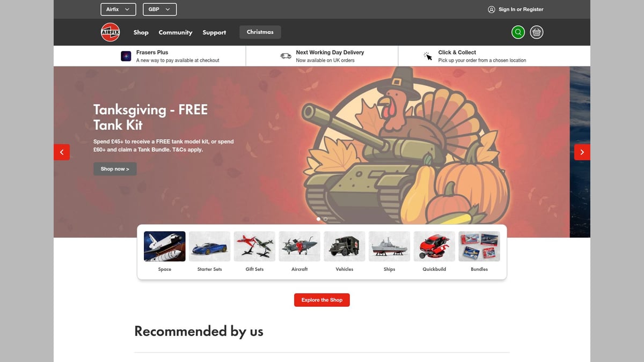Expand the GBP currency dropdown
The height and width of the screenshot is (362, 644).
click(x=160, y=9)
